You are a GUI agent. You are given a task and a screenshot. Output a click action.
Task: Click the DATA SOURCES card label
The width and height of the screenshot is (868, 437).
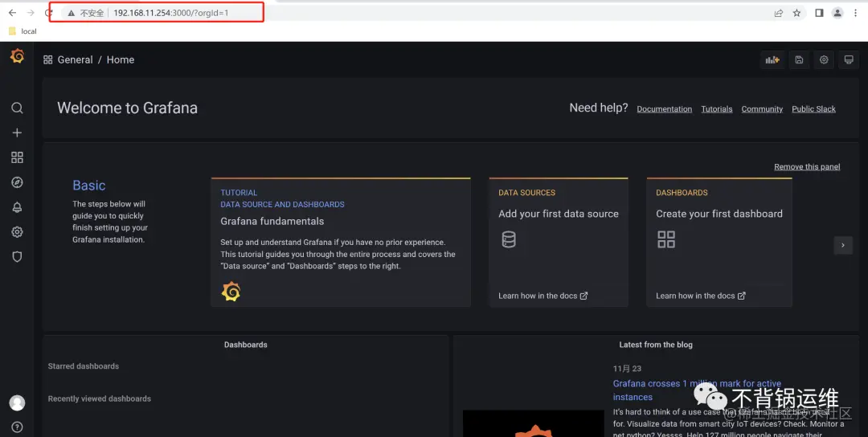tap(527, 193)
